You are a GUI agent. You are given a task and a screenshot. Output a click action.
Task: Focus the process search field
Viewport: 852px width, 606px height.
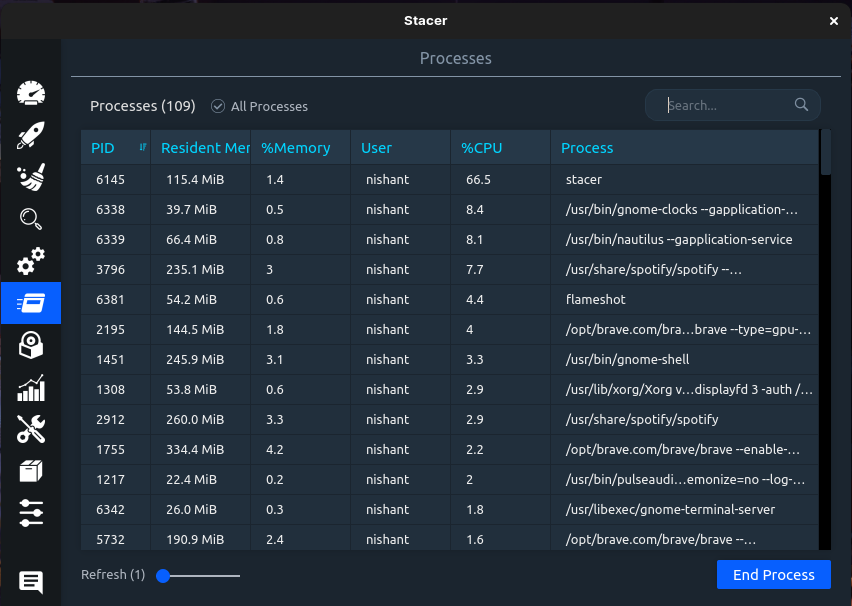(728, 105)
